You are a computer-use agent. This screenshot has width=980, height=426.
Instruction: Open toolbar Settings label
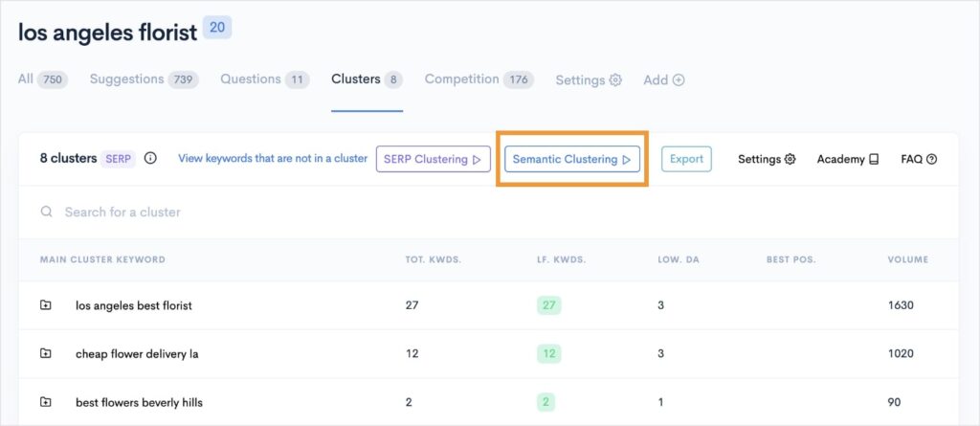pyautogui.click(x=759, y=159)
